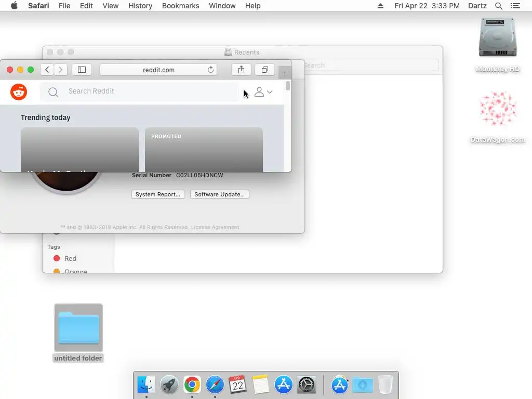The image size is (532, 399).
Task: Open the View menu
Action: (111, 6)
